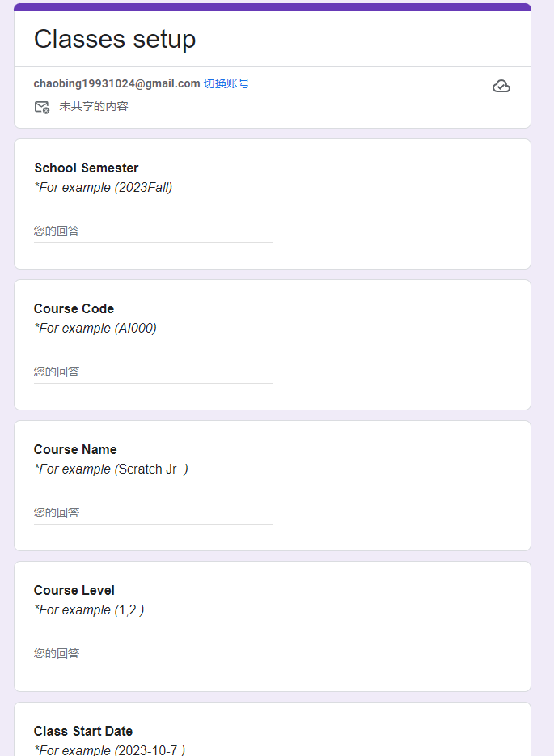Click the 未共享的内容 not-shared text
The image size is (554, 756).
tap(94, 107)
